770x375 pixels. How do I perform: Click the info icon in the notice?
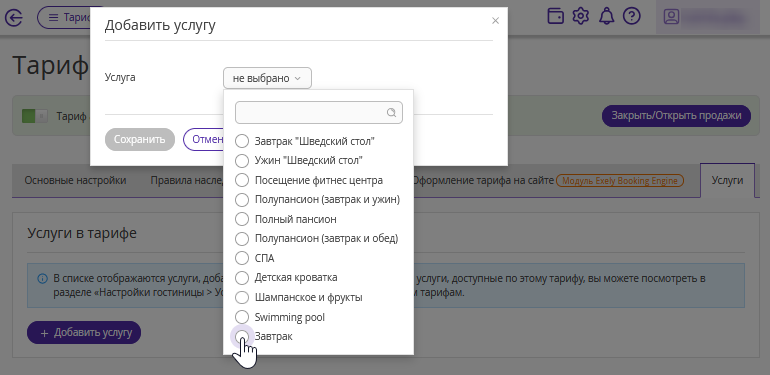43,279
